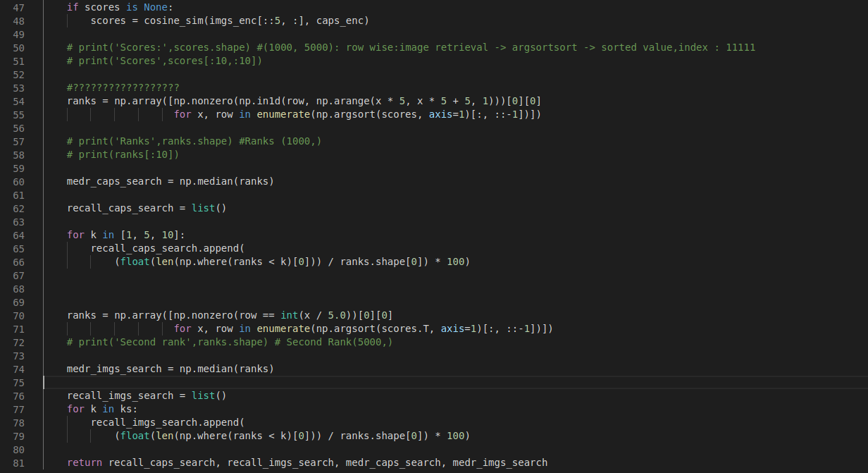Click line number 68 in the gutter
This screenshot has width=868, height=473.
[18, 288]
